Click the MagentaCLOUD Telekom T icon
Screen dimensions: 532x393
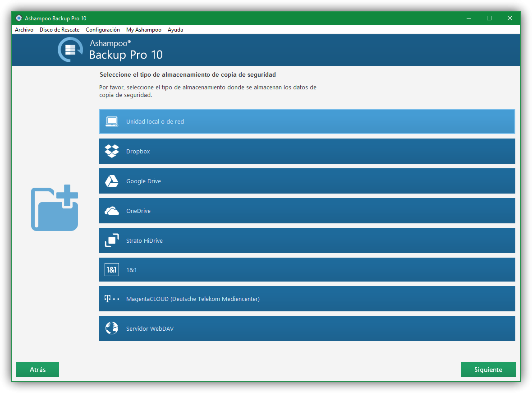point(112,299)
